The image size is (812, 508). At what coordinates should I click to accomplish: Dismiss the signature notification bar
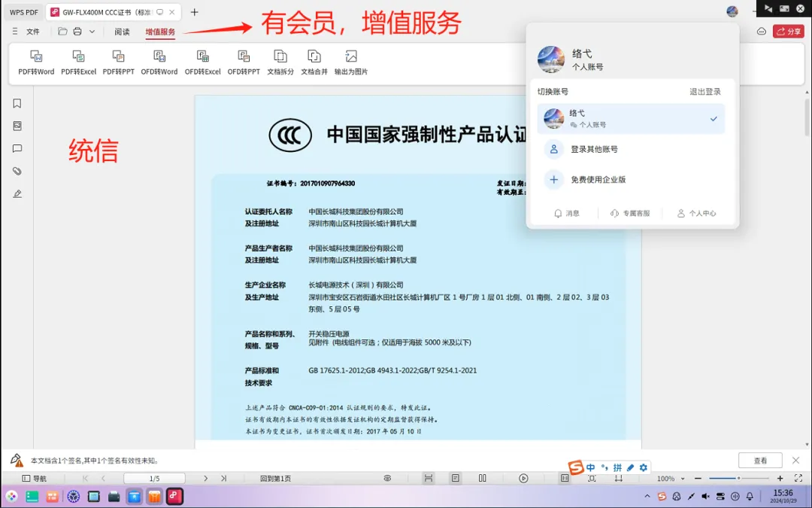tap(796, 461)
